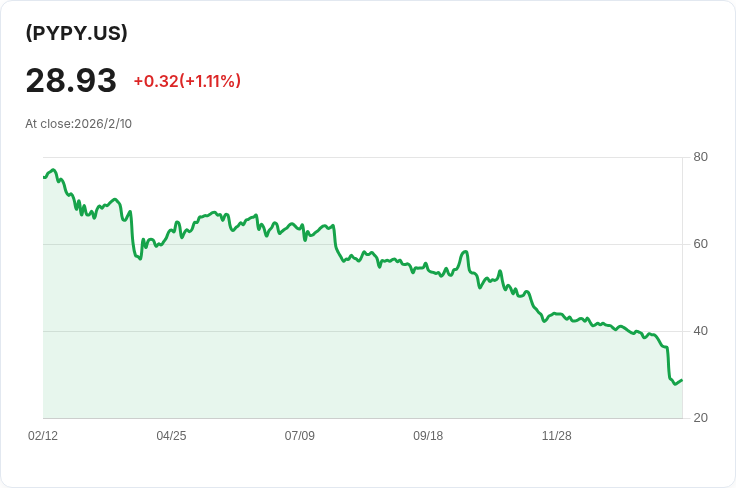Click the At close 2026/2/10 label
The image size is (736, 488).
[78, 124]
